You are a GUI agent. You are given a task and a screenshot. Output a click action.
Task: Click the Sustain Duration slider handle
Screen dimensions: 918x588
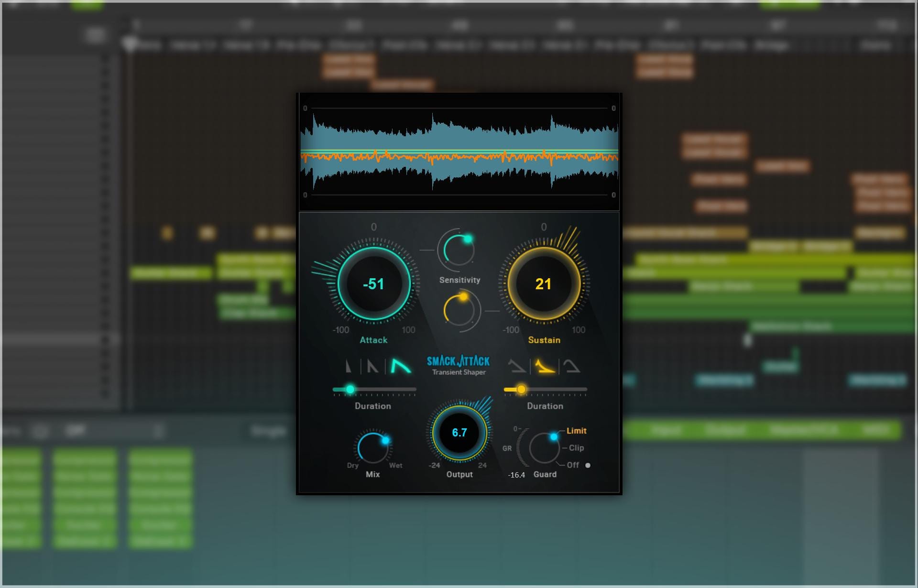point(521,390)
